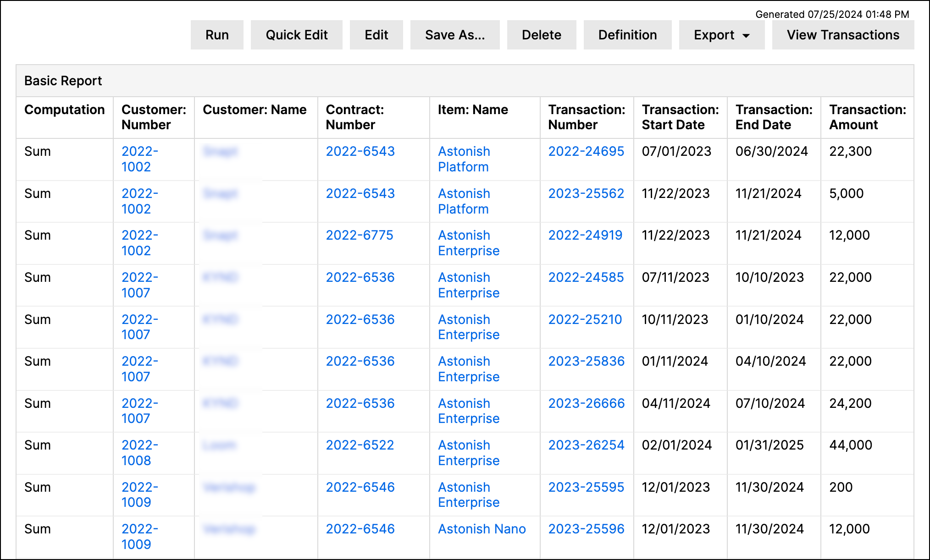Open contract 2022-6522

pyautogui.click(x=360, y=445)
